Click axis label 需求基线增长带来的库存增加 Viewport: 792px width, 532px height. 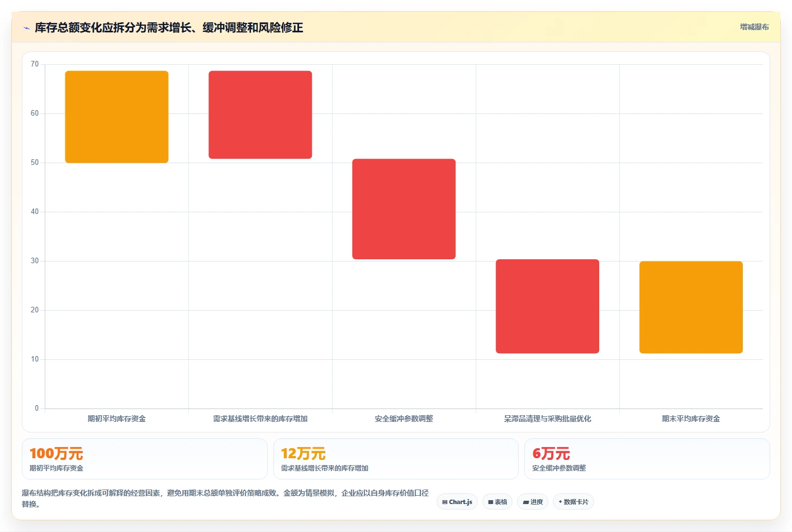point(260,419)
